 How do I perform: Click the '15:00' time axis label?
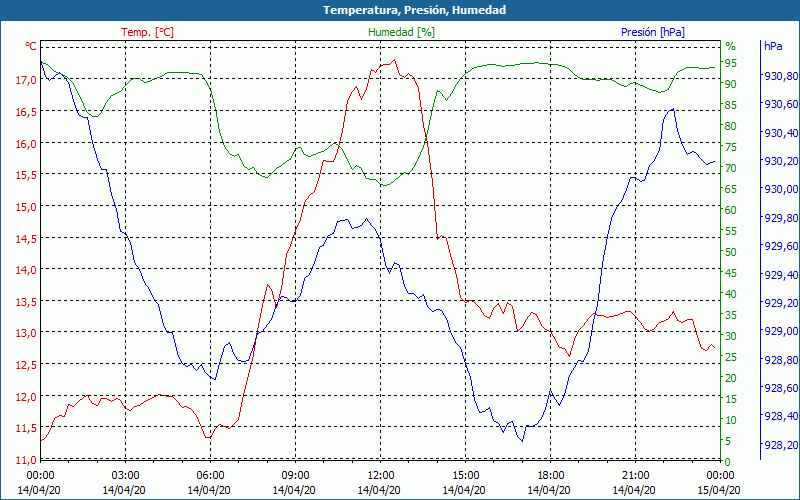pos(465,475)
